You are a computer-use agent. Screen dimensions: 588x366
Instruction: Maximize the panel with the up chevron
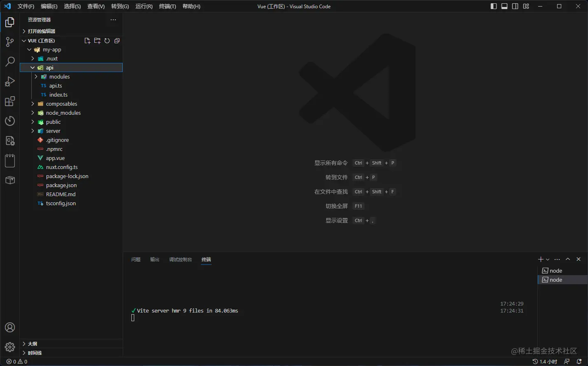[568, 259]
